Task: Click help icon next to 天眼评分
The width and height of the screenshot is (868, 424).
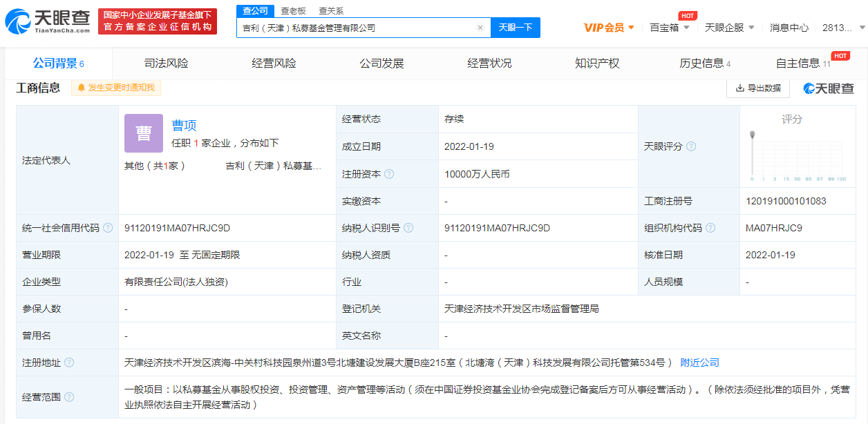Action: [x=690, y=146]
